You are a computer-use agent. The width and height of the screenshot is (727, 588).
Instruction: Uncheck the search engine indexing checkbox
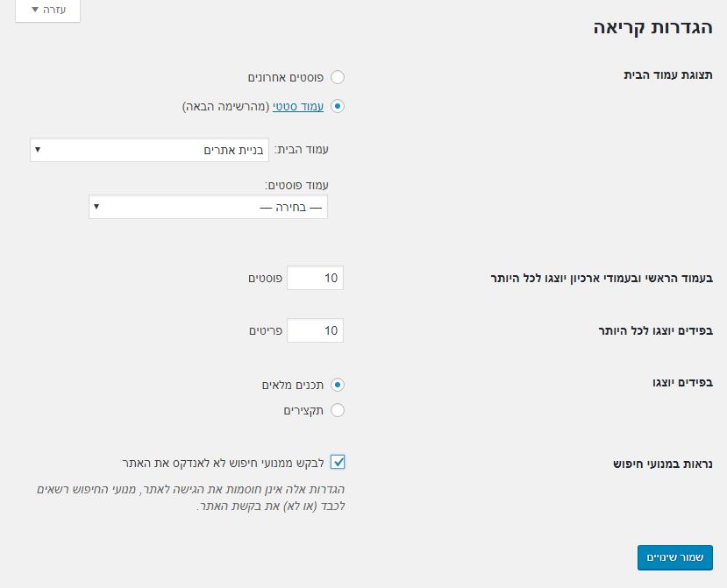(338, 462)
